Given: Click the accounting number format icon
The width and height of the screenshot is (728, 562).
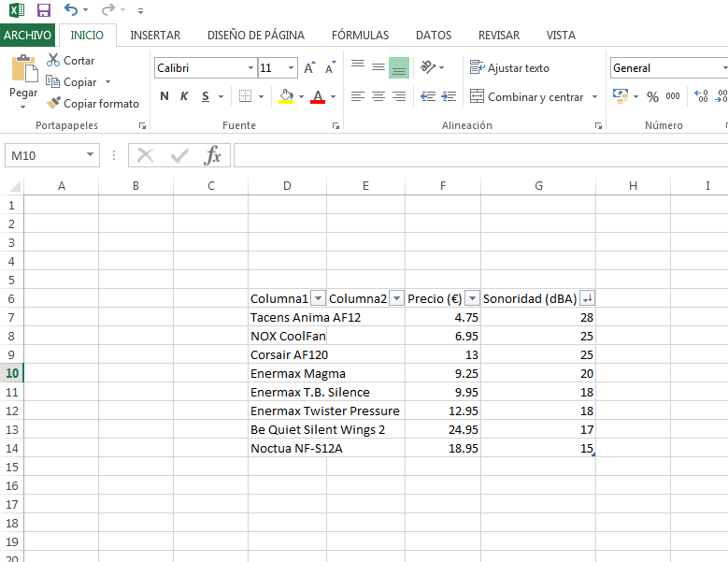Looking at the screenshot, I should [621, 96].
